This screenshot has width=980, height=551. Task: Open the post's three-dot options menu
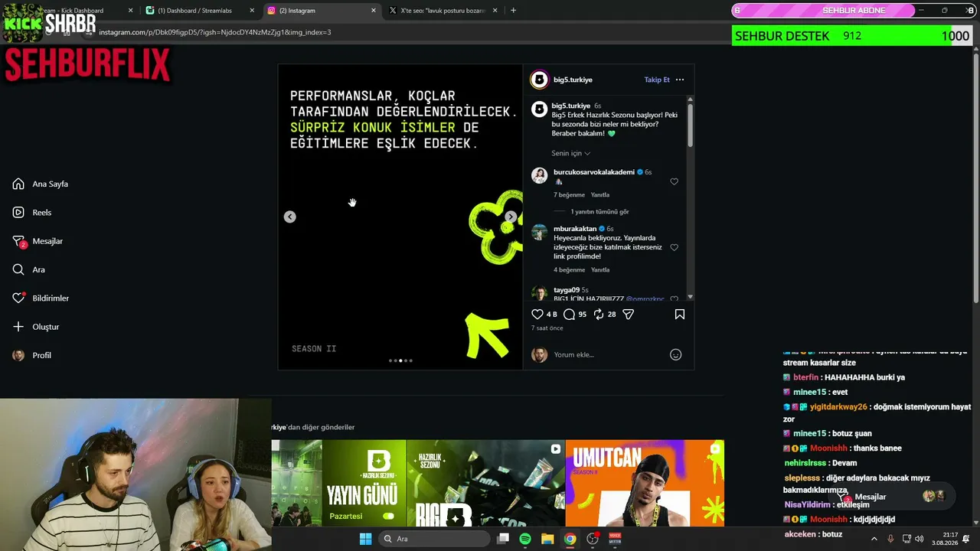click(x=680, y=80)
